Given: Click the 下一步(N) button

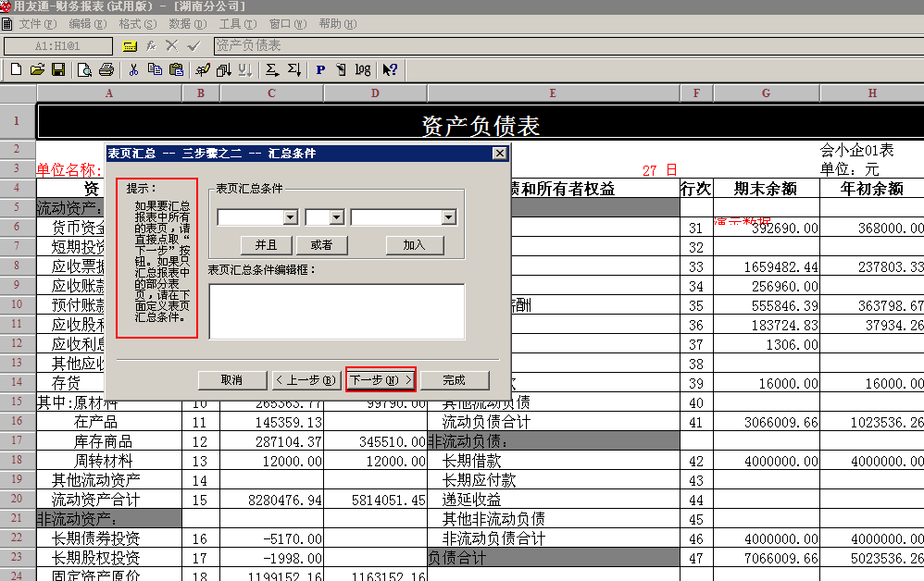Looking at the screenshot, I should click(381, 380).
